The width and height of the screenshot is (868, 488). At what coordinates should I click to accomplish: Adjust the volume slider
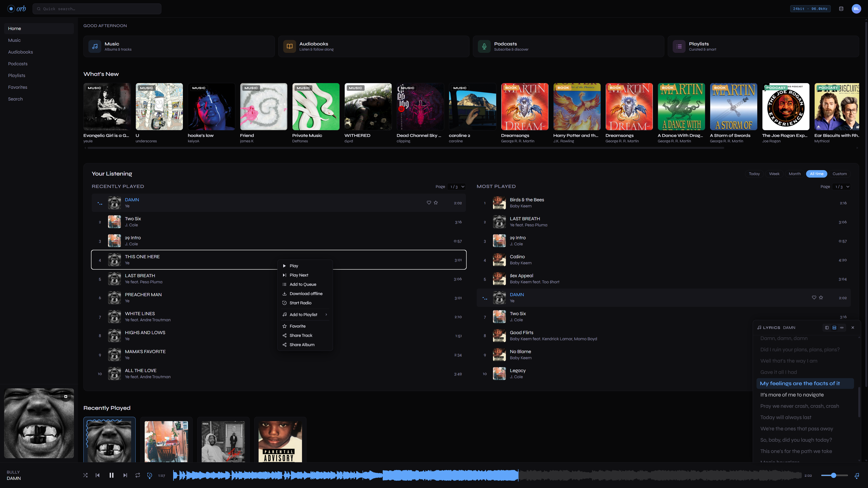pyautogui.click(x=834, y=475)
